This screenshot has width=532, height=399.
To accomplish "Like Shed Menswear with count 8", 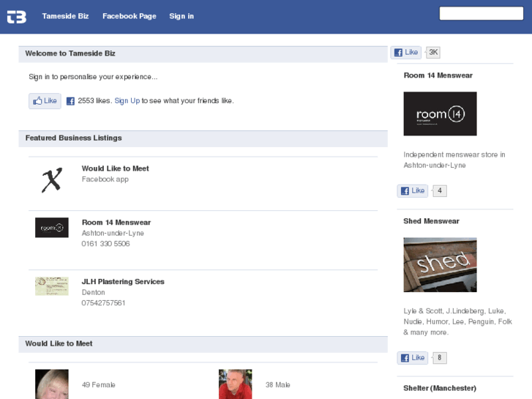I will 413,358.
